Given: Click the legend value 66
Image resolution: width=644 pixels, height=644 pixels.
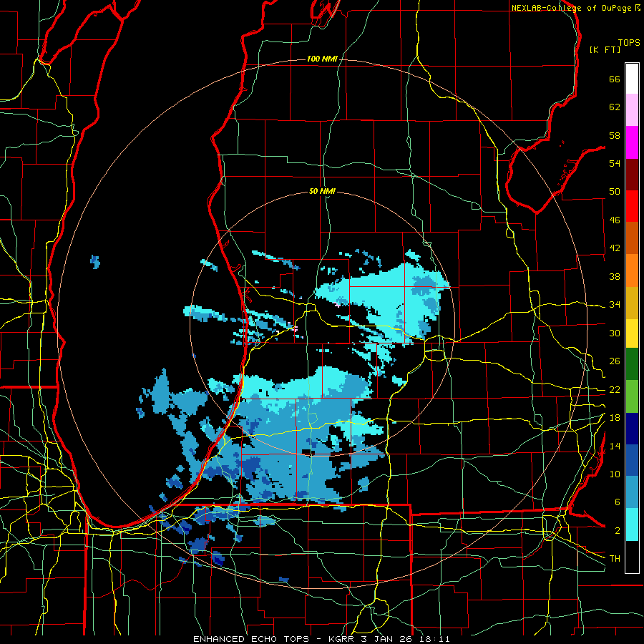Looking at the screenshot, I should coord(615,79).
